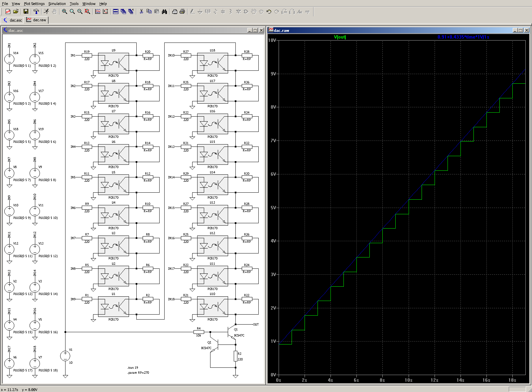Open a file with the folder icon
This screenshot has height=392, width=532.
point(16,12)
